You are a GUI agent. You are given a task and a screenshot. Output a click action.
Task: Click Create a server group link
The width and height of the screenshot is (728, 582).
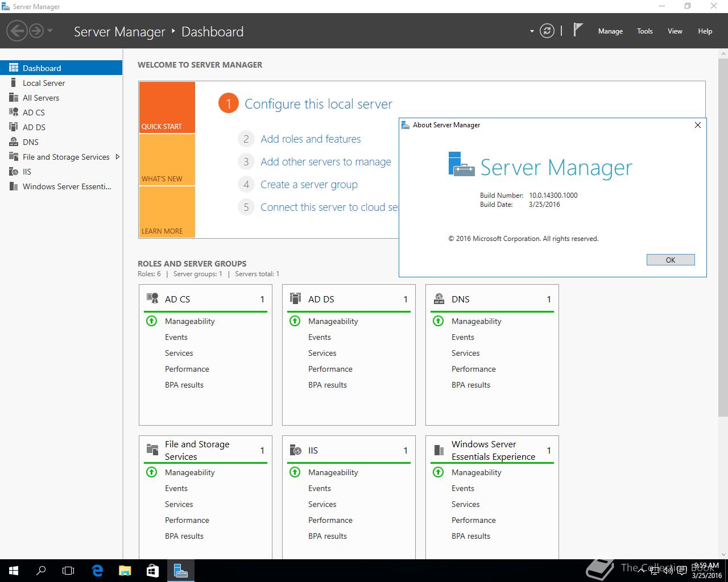click(x=309, y=185)
